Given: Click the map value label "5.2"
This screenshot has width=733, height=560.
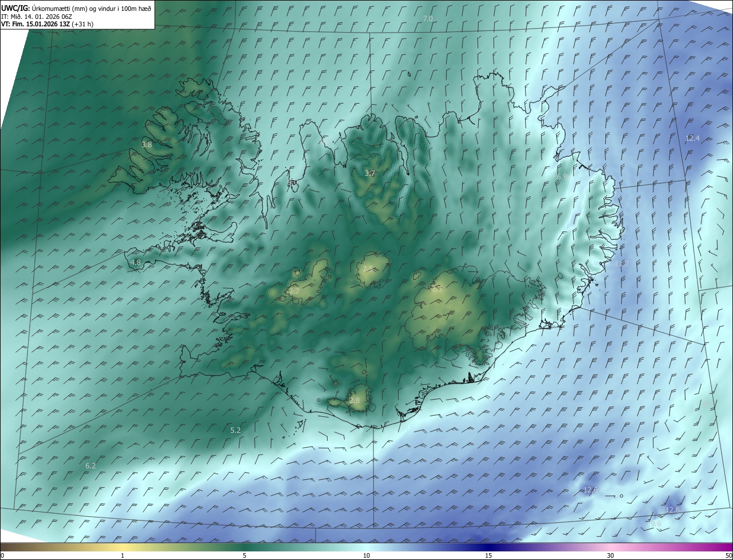Looking at the screenshot, I should pos(235,430).
